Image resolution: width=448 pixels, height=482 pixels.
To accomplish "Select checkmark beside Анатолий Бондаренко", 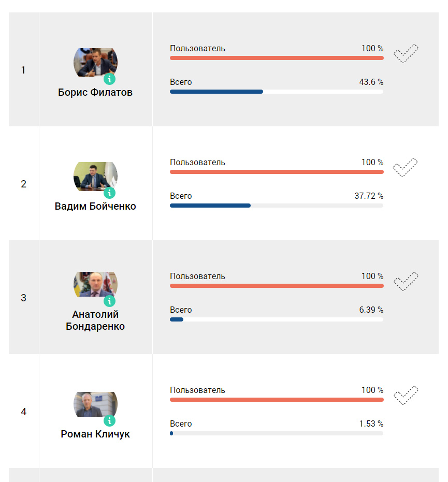I will click(406, 281).
